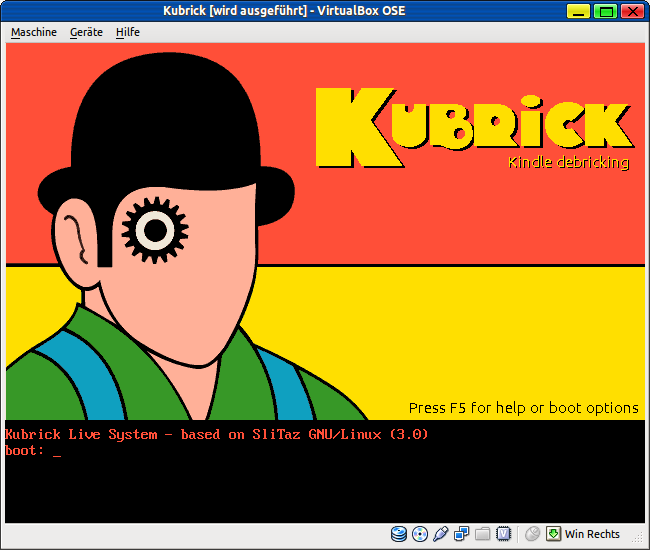650x550 pixels.
Task: Maximize the VirtualBox window
Action: (x=606, y=11)
